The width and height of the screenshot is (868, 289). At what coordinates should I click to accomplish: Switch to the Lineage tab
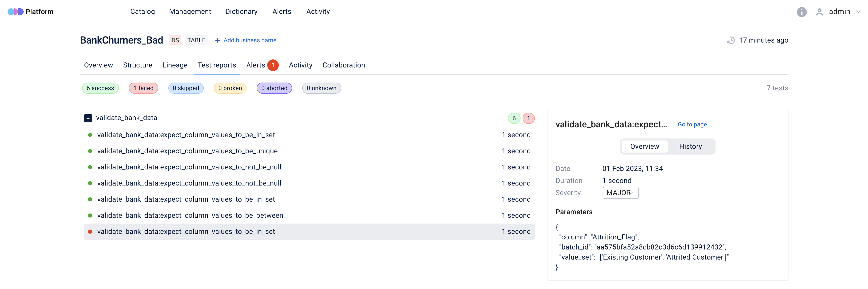click(175, 65)
